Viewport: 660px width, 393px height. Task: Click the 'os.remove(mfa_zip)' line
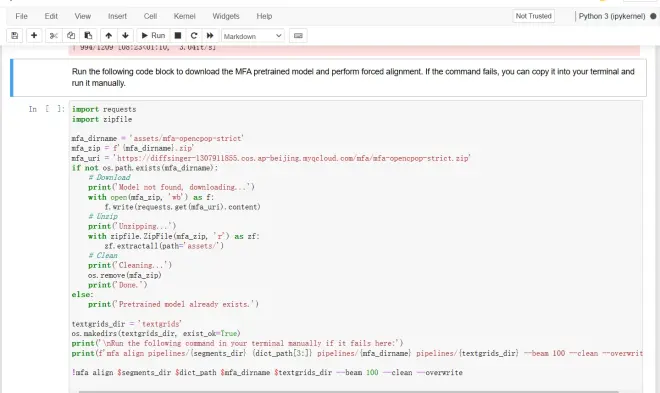click(125, 275)
